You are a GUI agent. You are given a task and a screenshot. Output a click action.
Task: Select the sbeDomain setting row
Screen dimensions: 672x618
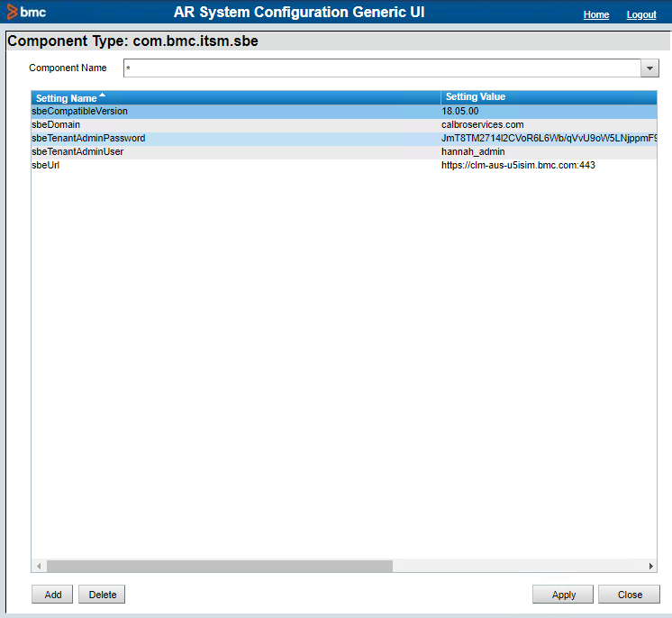pyautogui.click(x=344, y=124)
